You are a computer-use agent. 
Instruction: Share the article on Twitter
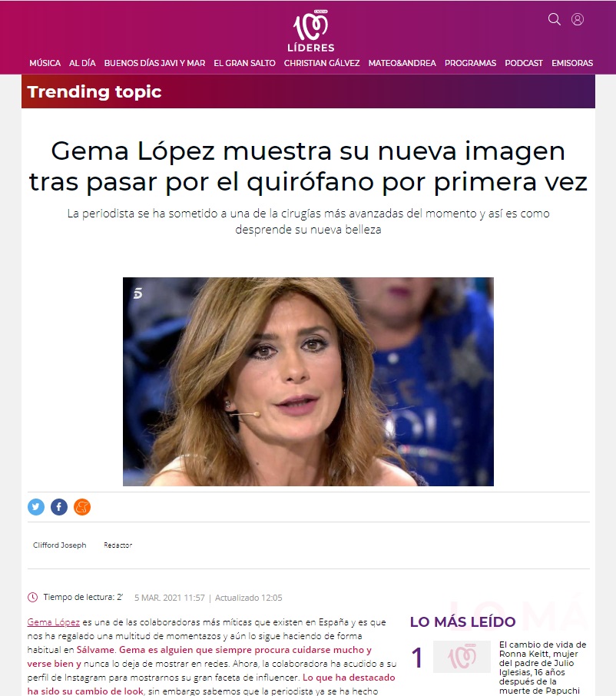(x=36, y=507)
